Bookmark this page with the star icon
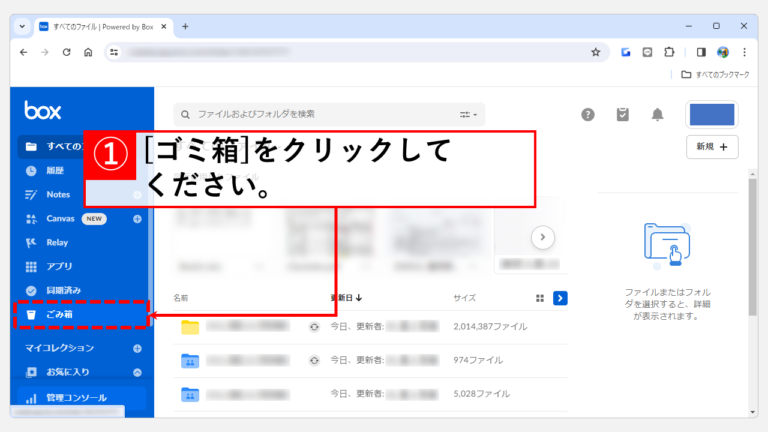 point(596,52)
